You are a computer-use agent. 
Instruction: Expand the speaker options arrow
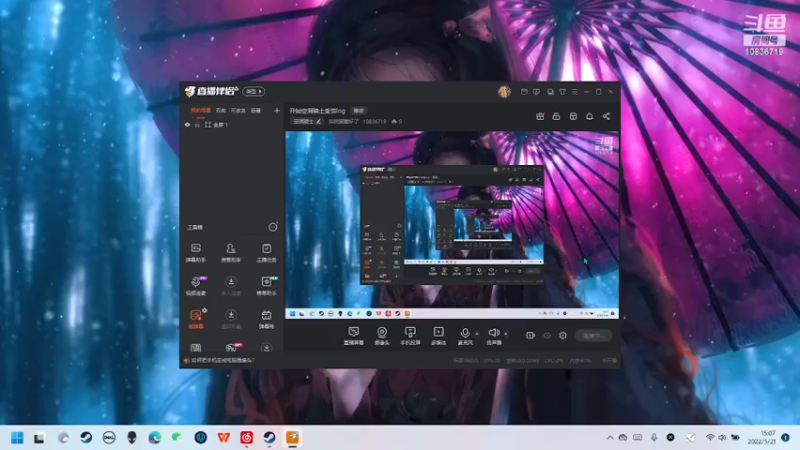pos(506,334)
